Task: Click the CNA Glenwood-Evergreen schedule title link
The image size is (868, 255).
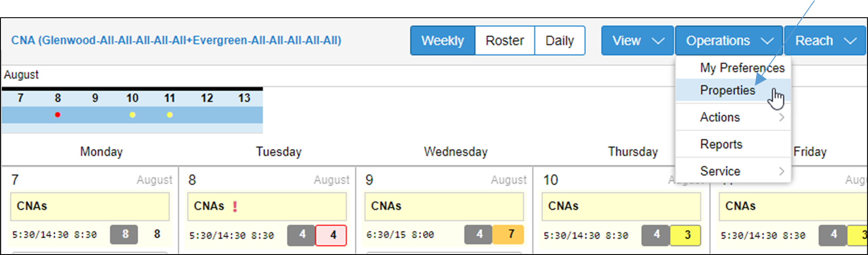Action: (x=176, y=40)
